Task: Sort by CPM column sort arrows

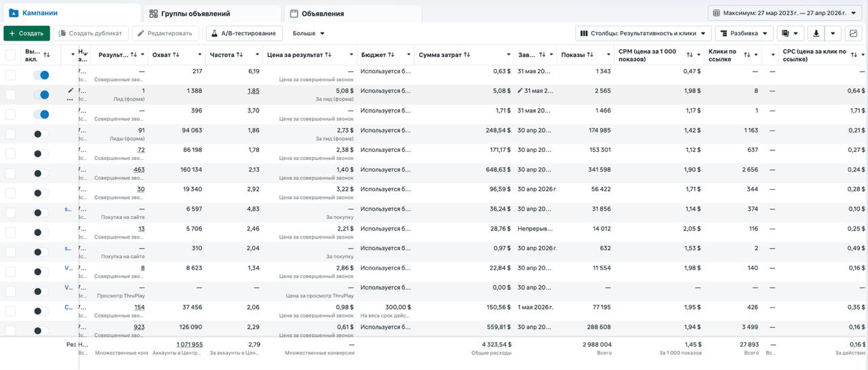Action: pos(690,55)
